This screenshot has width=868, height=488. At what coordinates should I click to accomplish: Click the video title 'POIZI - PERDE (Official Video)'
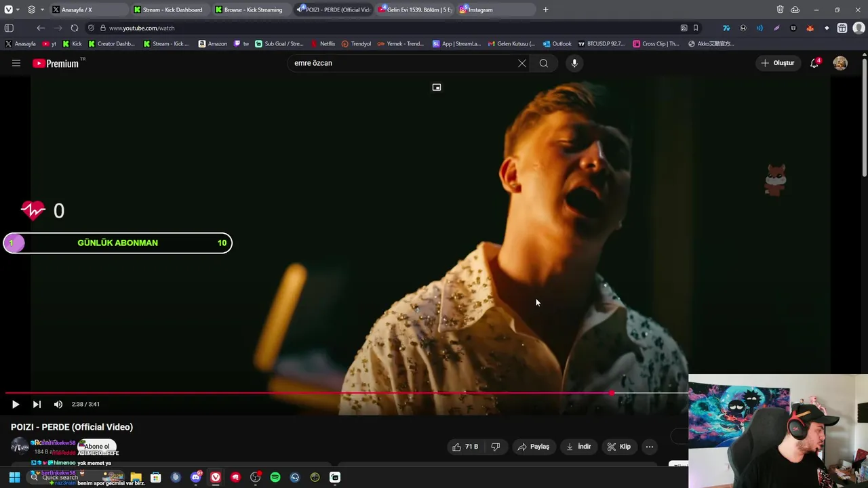[72, 427]
